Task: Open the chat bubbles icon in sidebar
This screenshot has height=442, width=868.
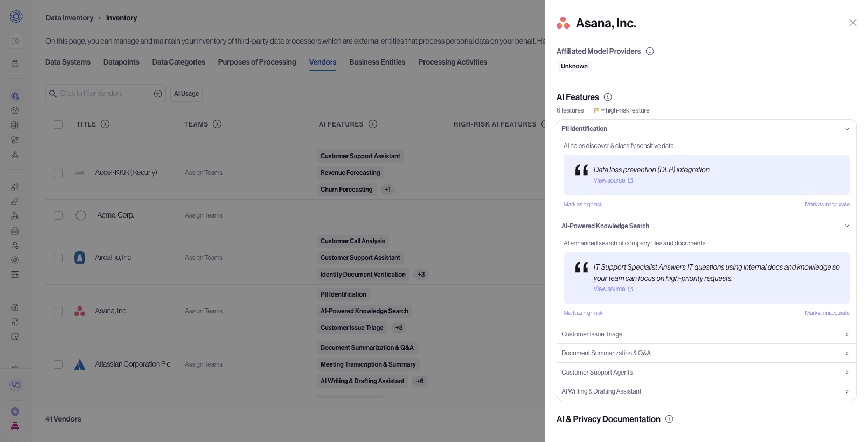Action: [16, 385]
